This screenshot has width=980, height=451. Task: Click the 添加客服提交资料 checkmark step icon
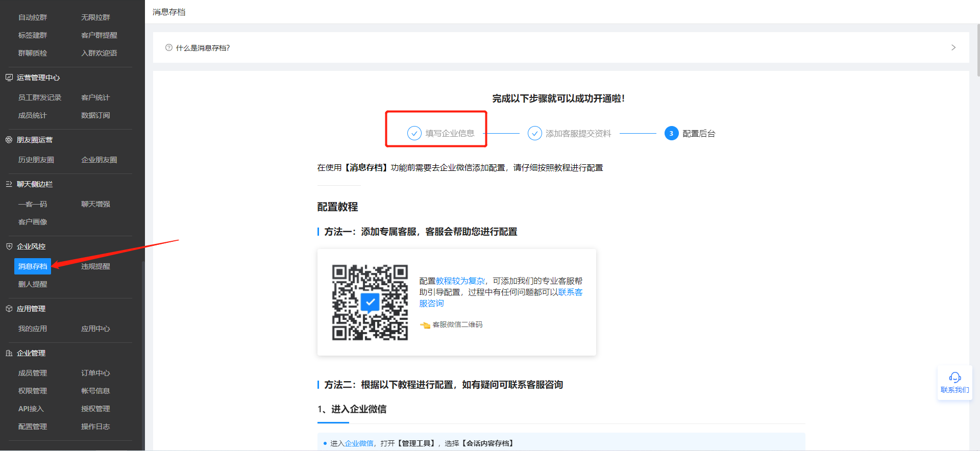coord(534,133)
